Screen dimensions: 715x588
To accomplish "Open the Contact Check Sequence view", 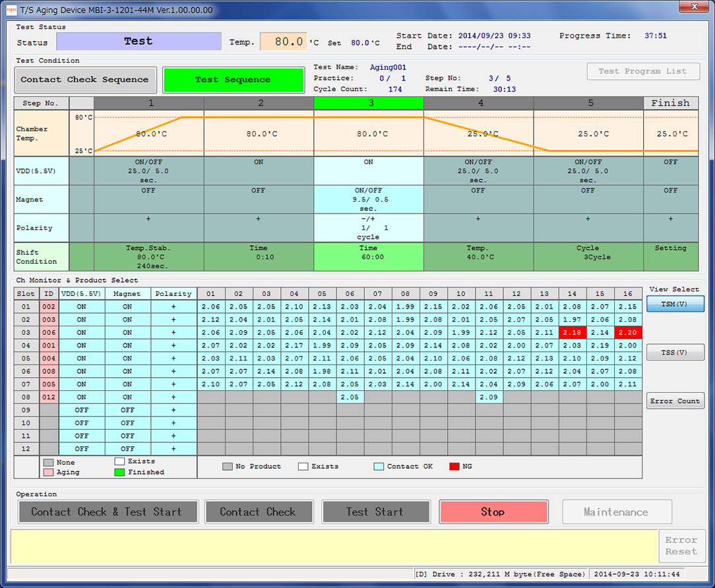I will [85, 80].
